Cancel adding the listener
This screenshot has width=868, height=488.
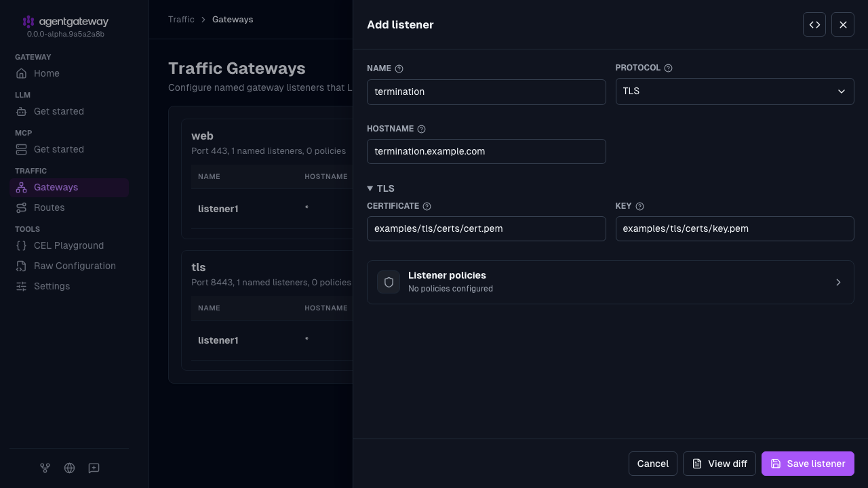click(x=653, y=464)
